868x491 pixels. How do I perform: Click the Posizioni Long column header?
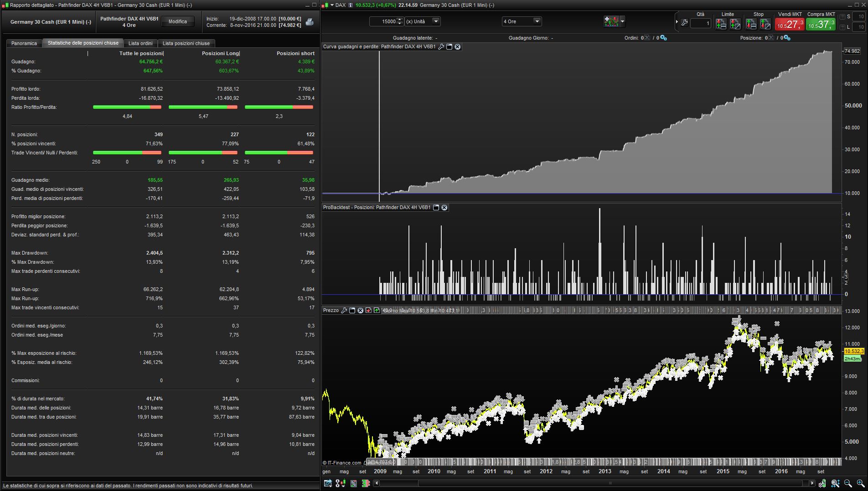220,53
